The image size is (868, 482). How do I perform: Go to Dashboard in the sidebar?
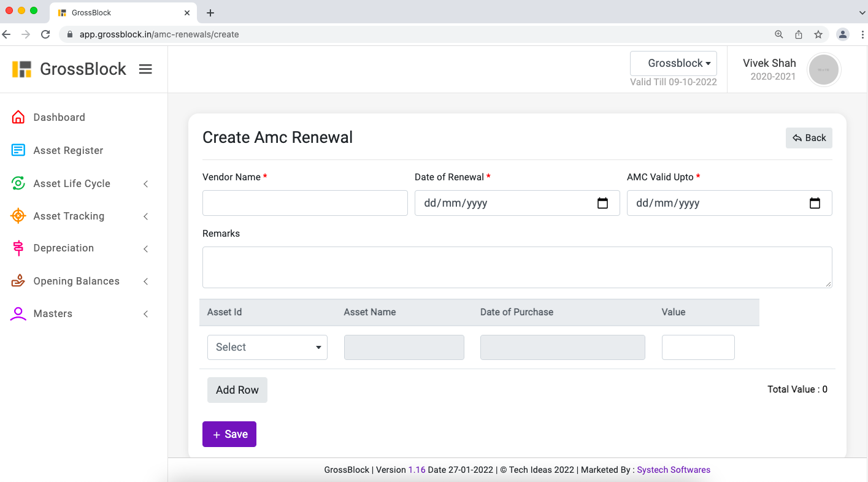point(59,117)
